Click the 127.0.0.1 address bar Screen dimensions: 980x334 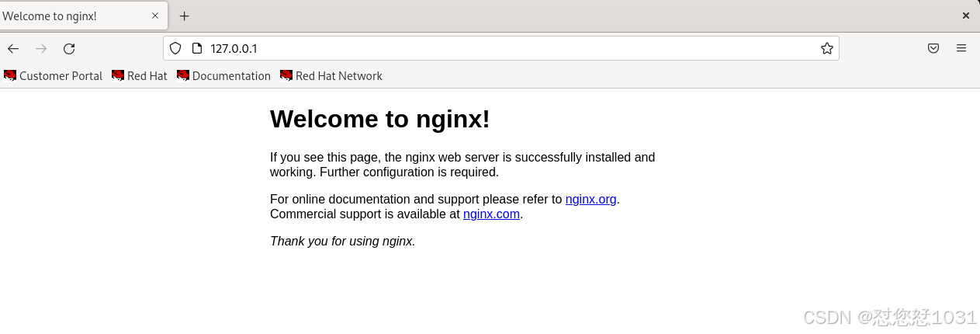coord(500,48)
